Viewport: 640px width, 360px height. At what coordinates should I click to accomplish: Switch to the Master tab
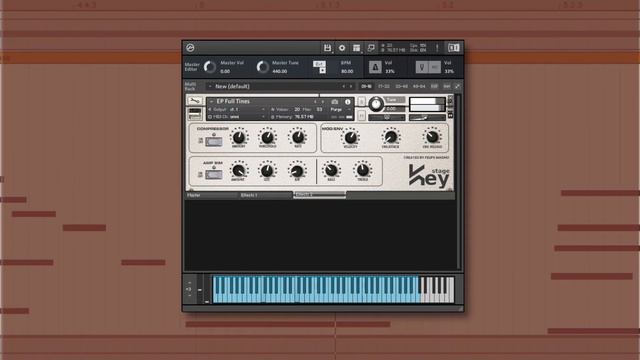pos(211,196)
